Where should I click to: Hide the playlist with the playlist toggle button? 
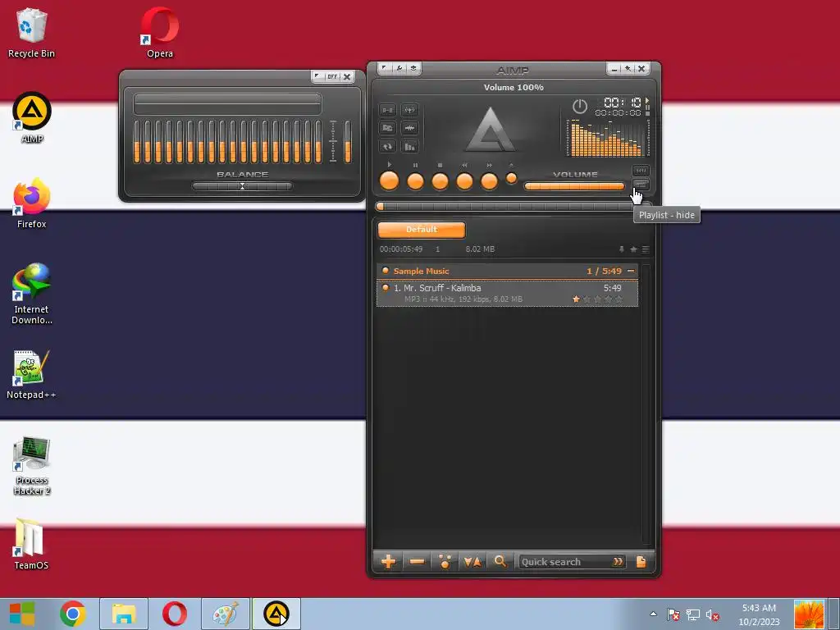641,185
